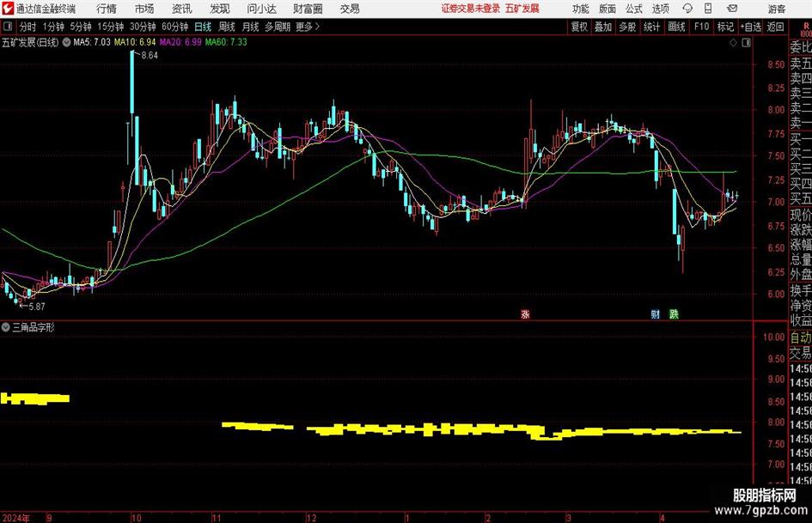
Task: Toggle the left side panel icon beside 分时
Action: pyautogui.click(x=8, y=27)
